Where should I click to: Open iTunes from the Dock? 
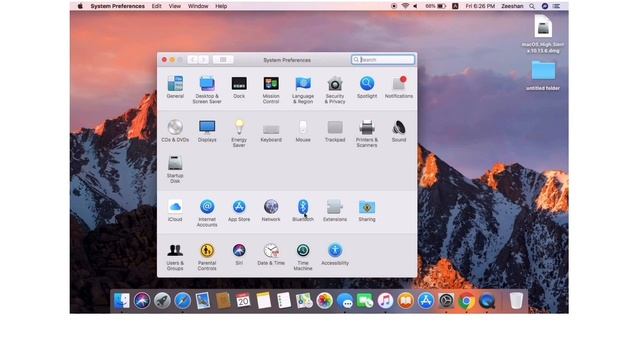pos(385,301)
